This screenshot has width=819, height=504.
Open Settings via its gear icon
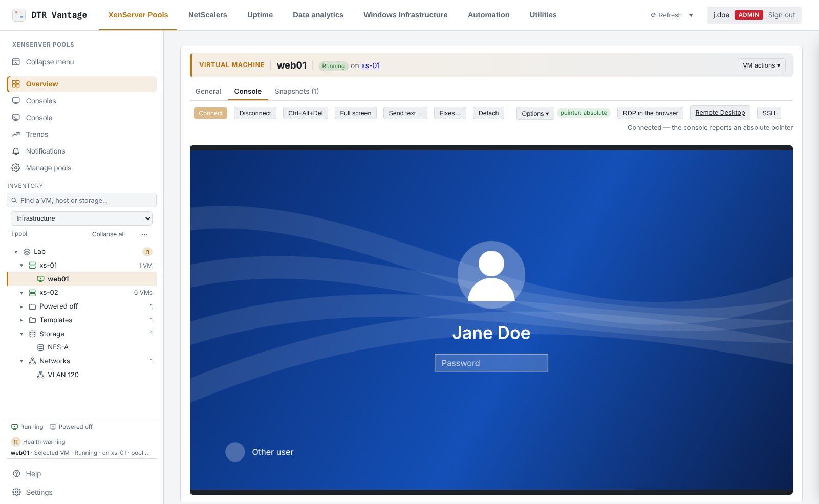16,492
